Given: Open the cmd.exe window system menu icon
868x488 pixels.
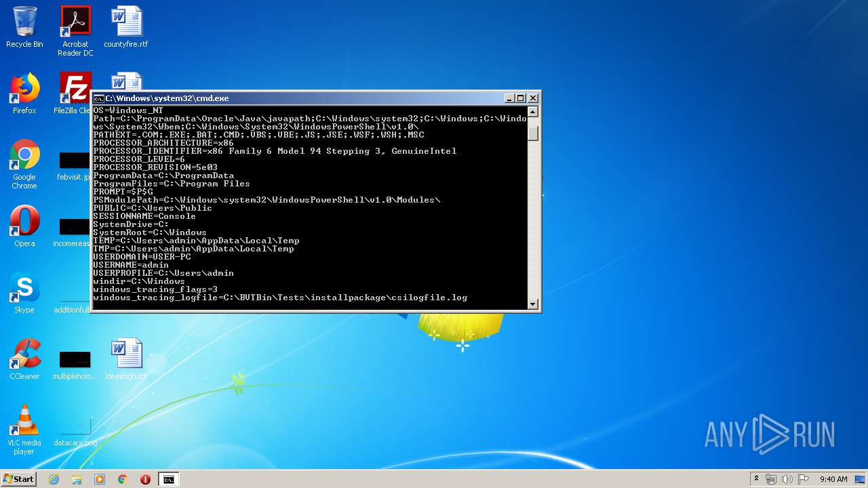Looking at the screenshot, I should (x=98, y=98).
